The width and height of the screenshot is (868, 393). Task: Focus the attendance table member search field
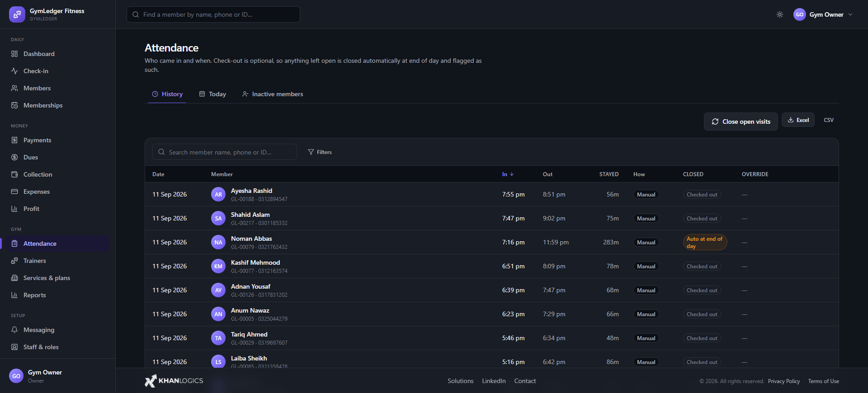[225, 152]
